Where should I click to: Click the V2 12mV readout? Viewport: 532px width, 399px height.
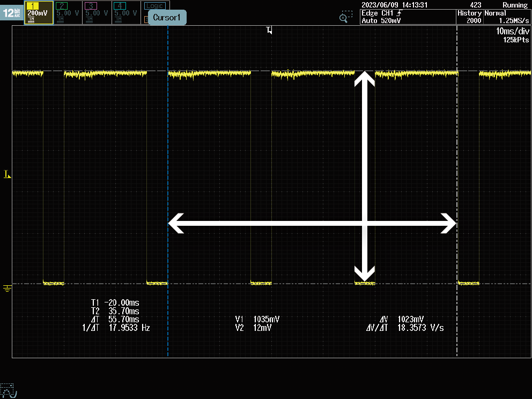point(253,328)
